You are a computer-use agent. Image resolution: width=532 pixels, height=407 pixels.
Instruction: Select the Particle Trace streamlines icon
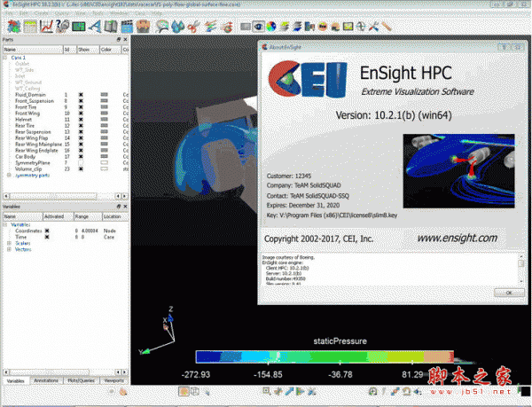click(210, 27)
